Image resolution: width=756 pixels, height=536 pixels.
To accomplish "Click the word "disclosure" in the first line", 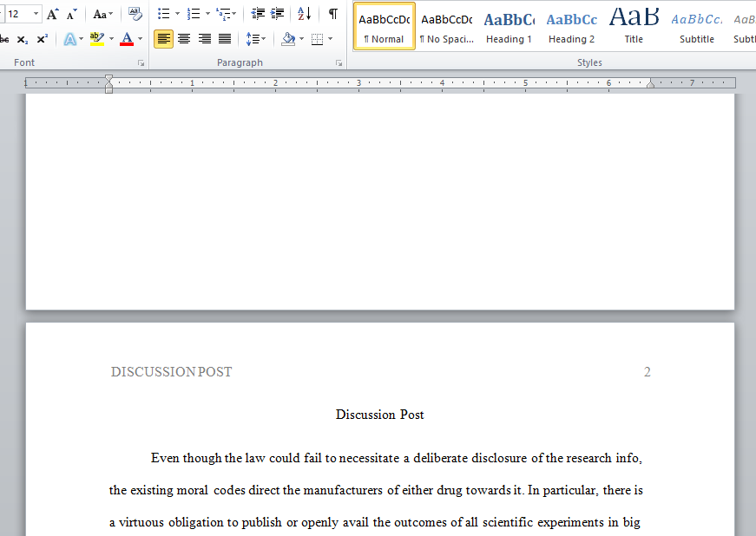I will click(498, 458).
